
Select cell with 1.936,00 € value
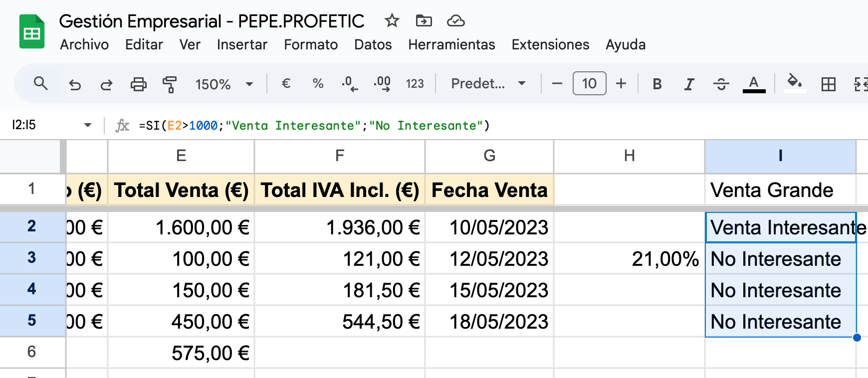(340, 227)
